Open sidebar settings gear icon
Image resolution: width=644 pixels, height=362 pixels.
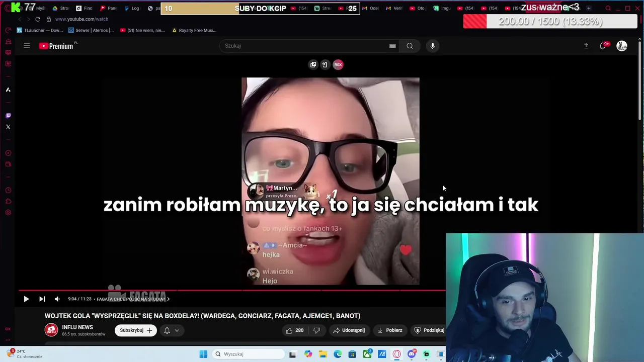pyautogui.click(x=8, y=212)
